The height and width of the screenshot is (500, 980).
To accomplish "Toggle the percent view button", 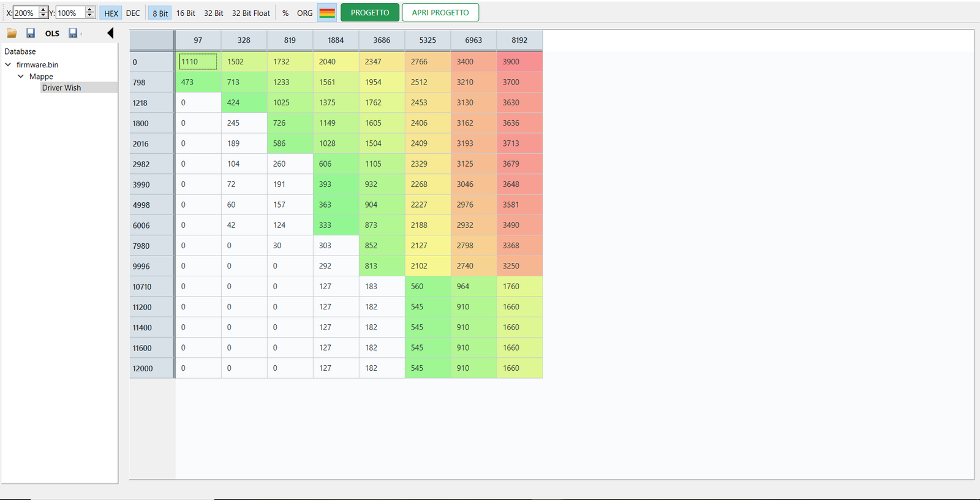I will [x=285, y=13].
